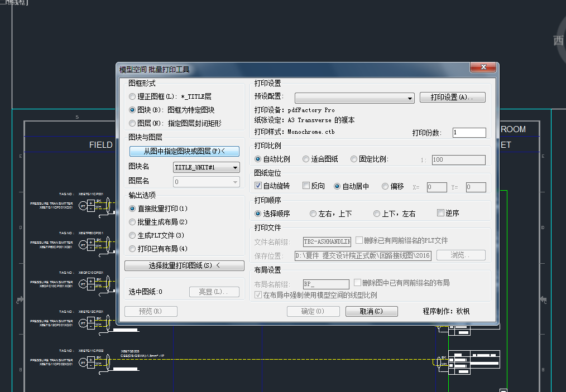Screen dimensions: 566x392
Task: Click the FIELD heading in the drawing
Action: (x=100, y=144)
